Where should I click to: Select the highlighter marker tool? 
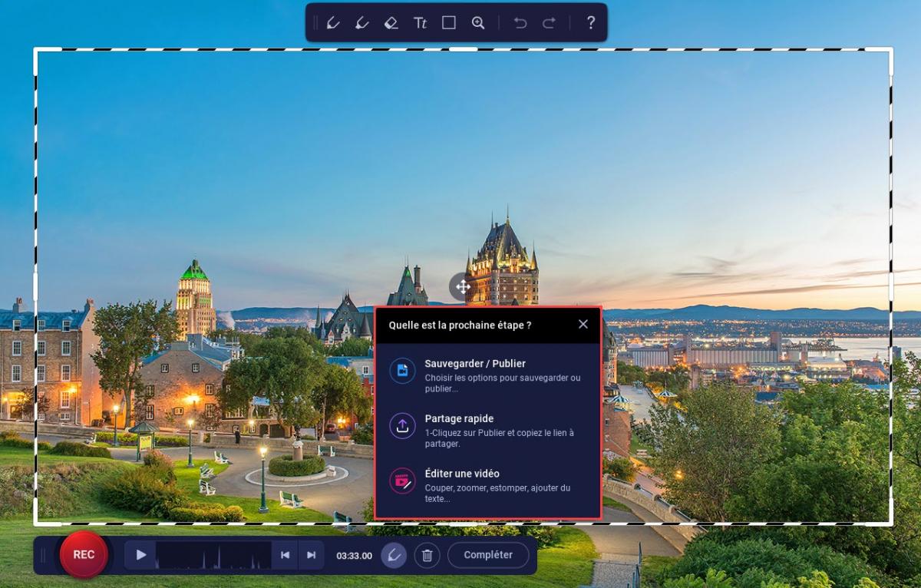pos(362,23)
